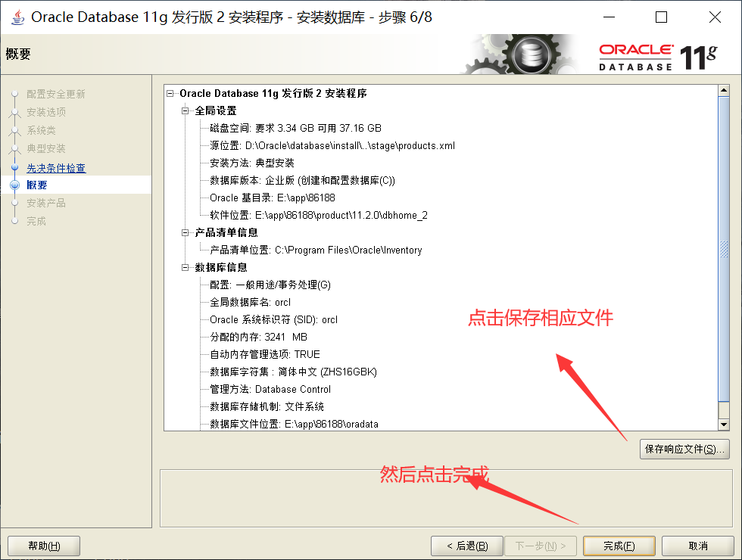Image resolution: width=742 pixels, height=560 pixels.
Task: Click the 完成 step circle icon
Action: click(x=15, y=221)
